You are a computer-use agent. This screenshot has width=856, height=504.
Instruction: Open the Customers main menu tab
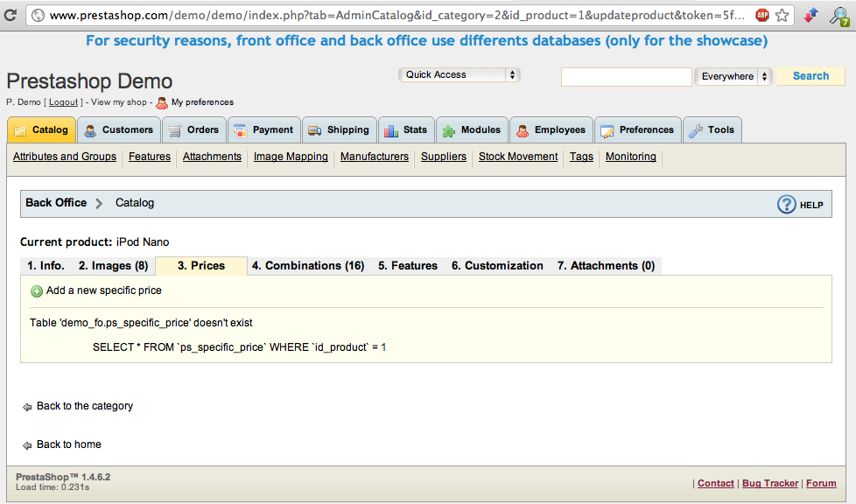pos(119,130)
